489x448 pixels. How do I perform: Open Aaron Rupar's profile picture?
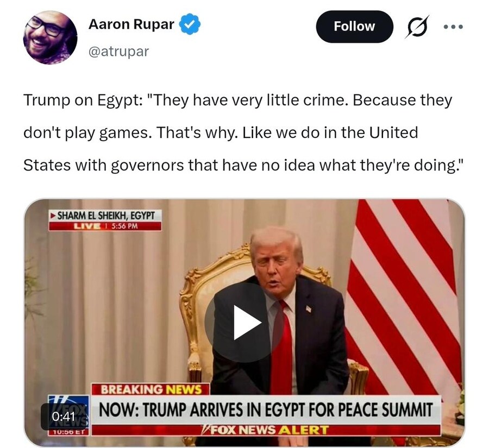50,37
